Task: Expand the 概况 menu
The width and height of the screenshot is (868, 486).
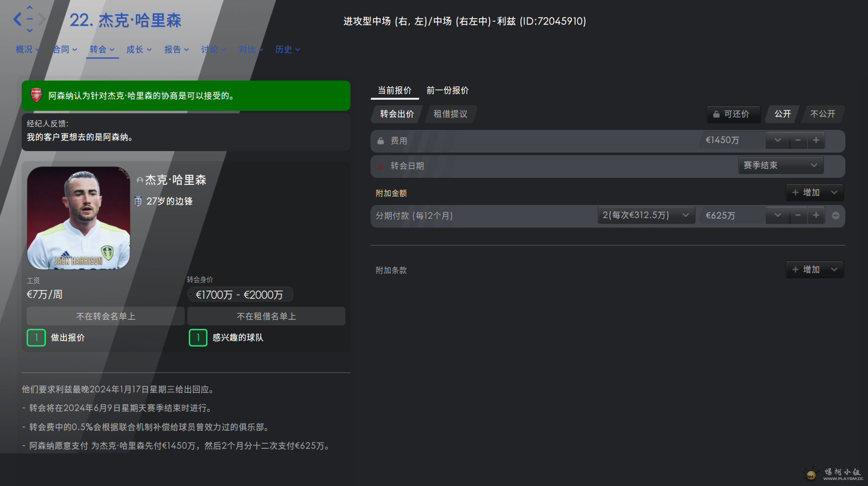Action: pos(27,49)
